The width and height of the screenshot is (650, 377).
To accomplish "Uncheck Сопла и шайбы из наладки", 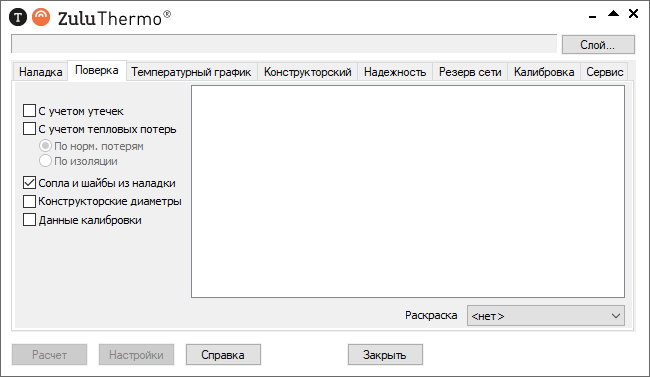I will (29, 182).
